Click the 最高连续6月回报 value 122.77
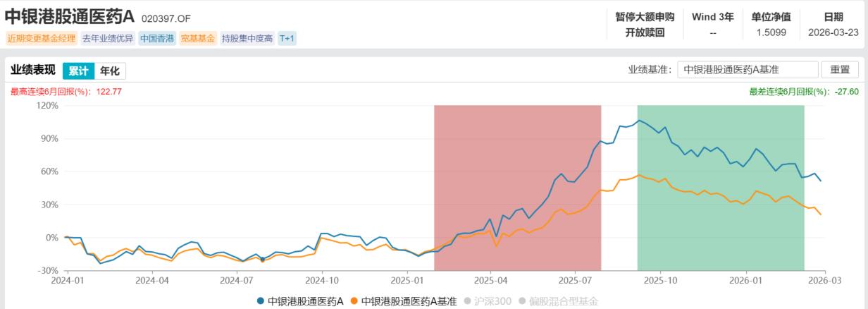 click(108, 92)
